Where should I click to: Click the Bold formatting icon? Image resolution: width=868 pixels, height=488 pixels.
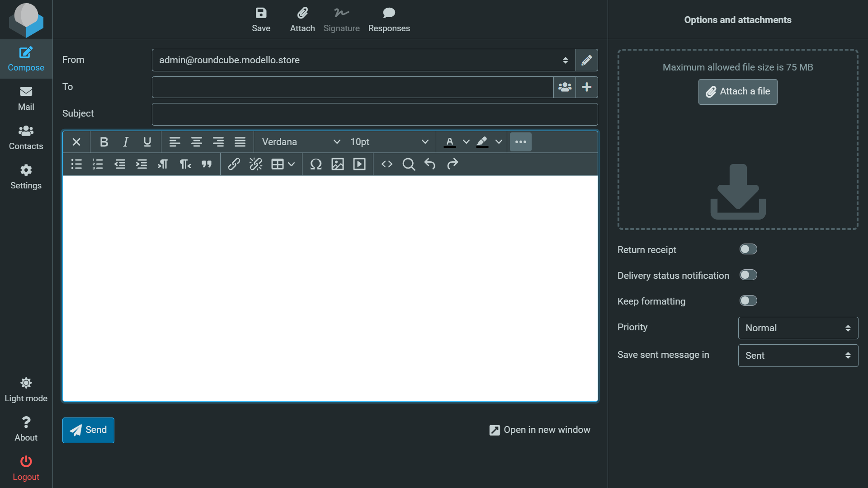pos(104,142)
